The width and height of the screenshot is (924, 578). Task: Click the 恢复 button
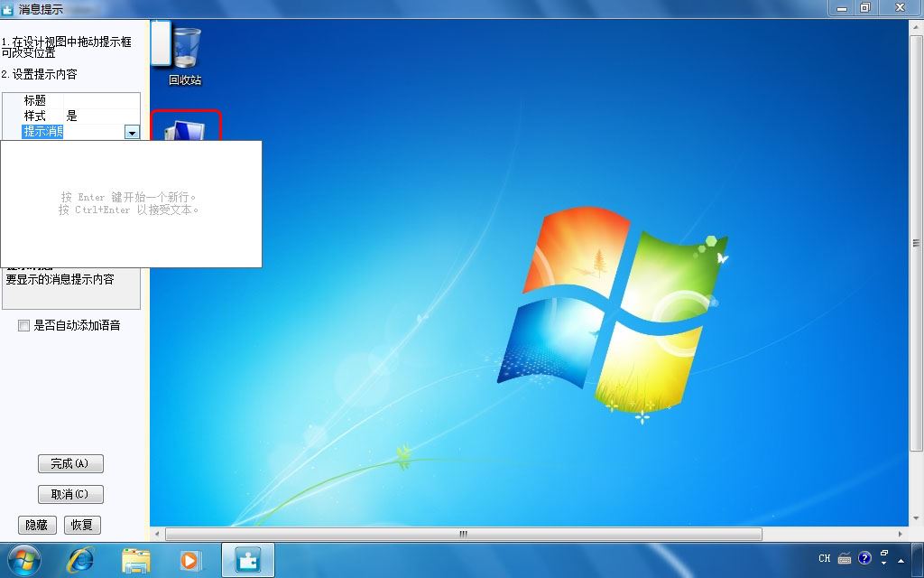(82, 525)
